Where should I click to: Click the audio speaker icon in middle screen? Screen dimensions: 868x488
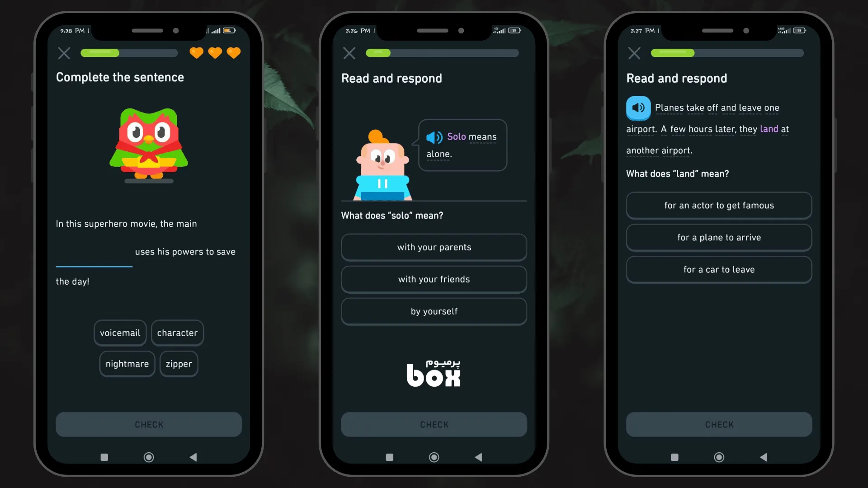click(x=434, y=136)
